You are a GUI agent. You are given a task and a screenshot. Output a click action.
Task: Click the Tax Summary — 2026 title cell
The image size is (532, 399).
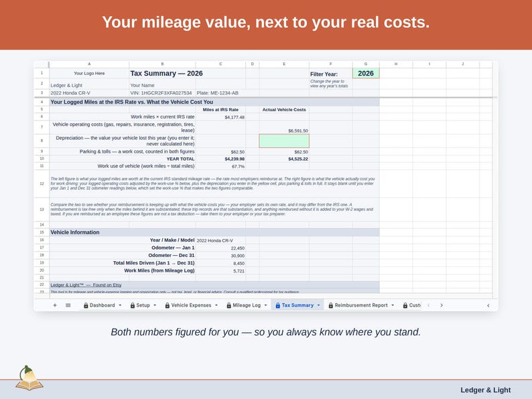tap(166, 73)
